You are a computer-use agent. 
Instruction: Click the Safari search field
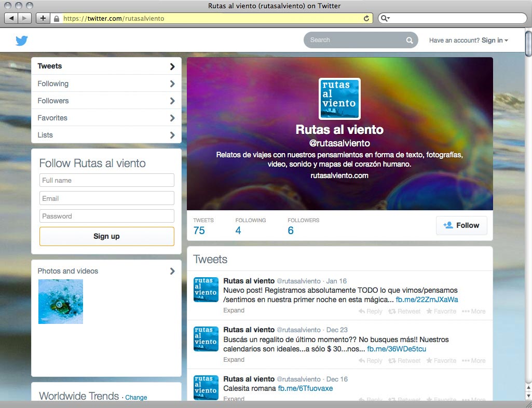tap(453, 18)
